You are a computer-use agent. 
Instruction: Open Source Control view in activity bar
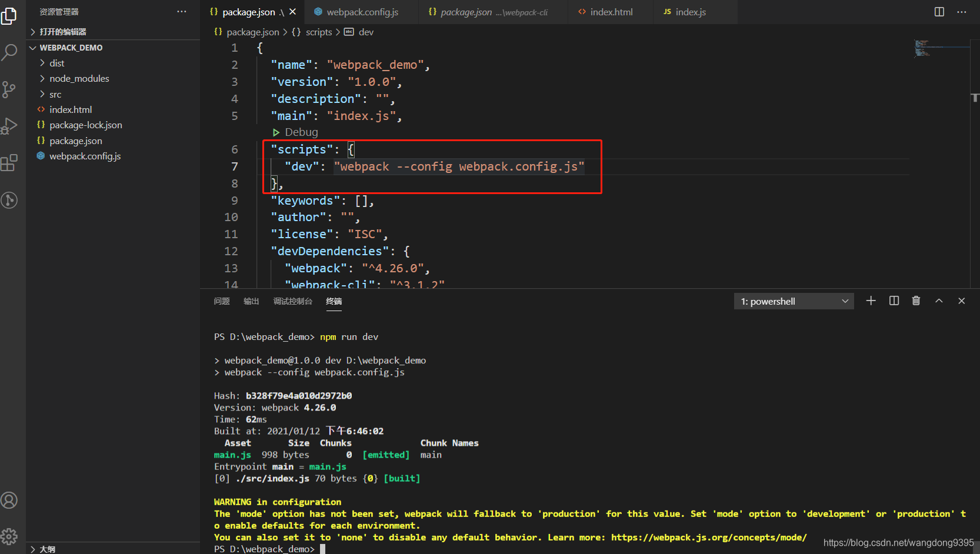tap(9, 89)
